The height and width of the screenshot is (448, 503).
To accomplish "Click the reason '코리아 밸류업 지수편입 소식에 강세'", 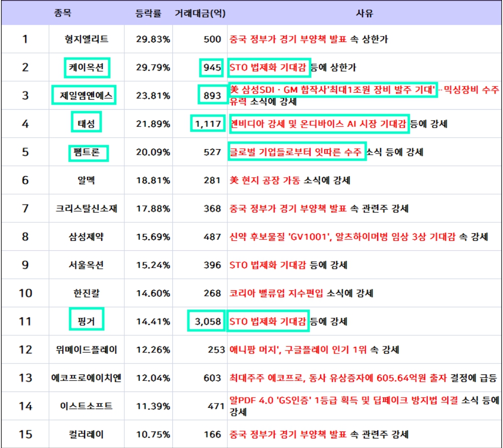I will click(301, 293).
